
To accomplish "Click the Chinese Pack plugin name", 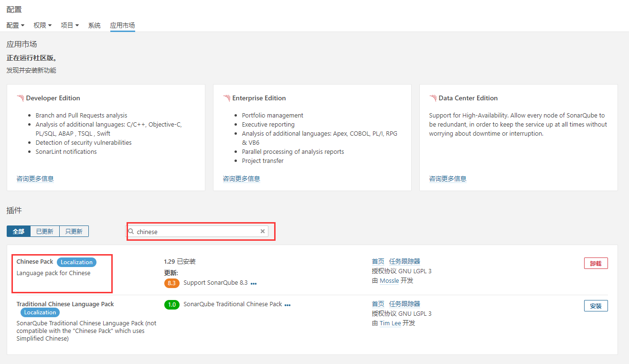I will point(35,261).
